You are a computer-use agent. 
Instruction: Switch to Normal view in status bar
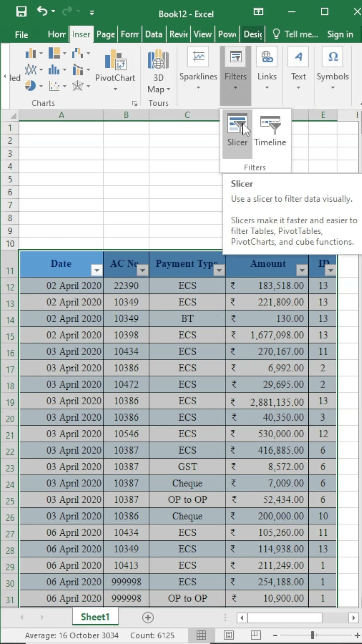[201, 635]
